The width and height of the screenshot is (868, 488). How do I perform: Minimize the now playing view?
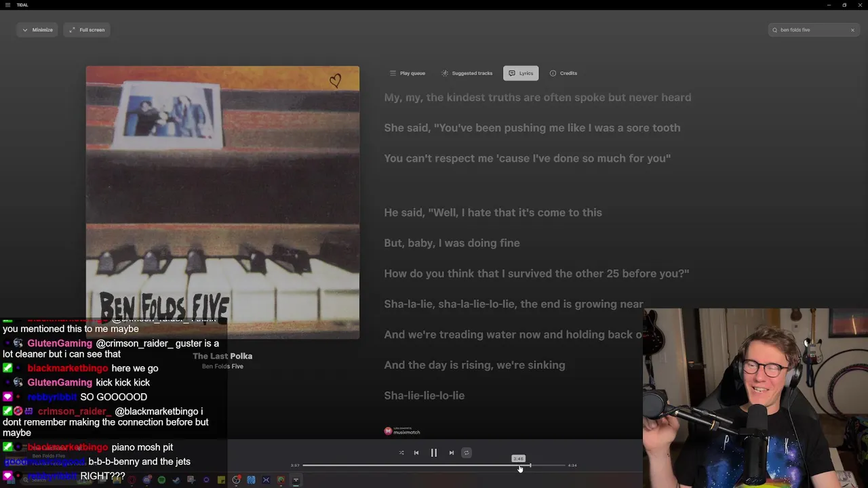point(37,30)
